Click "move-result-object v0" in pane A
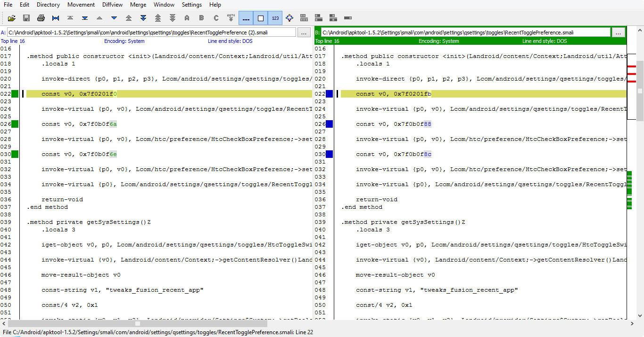The image size is (644, 337). tap(81, 275)
